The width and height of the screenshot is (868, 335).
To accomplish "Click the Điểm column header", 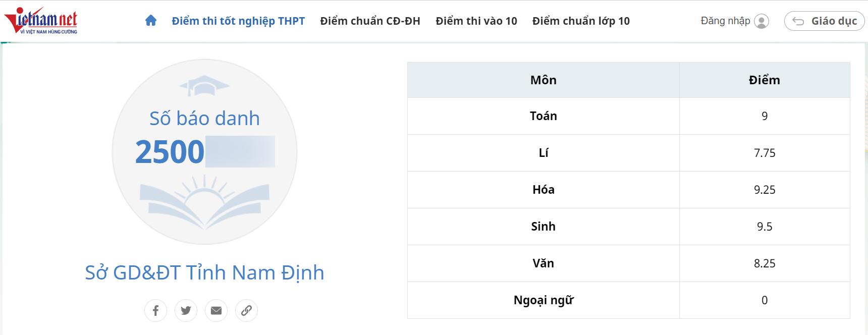I will tap(765, 80).
